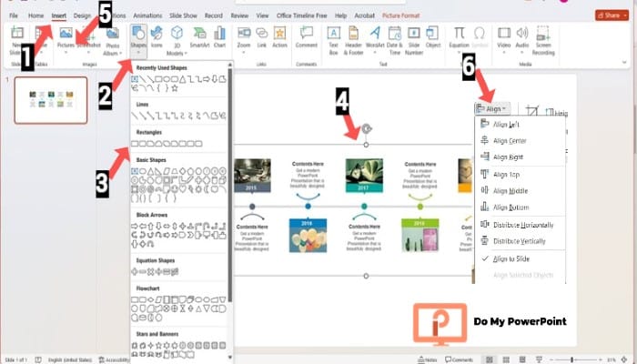This screenshot has height=364, width=637.
Task: Open the File menu tab
Action: pyautogui.click(x=14, y=15)
